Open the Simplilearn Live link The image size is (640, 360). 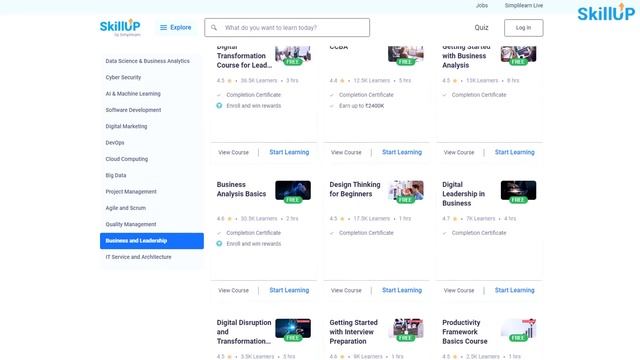tap(524, 5)
